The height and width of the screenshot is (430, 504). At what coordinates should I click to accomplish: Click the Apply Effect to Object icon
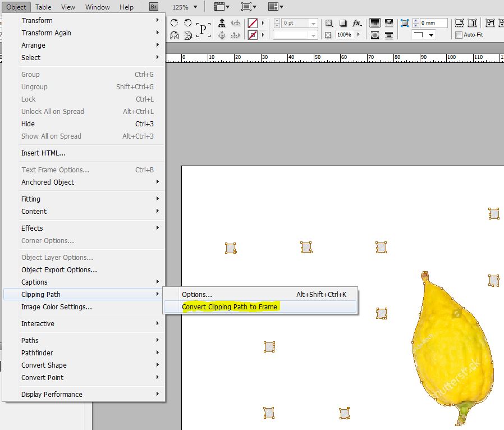pyautogui.click(x=329, y=23)
